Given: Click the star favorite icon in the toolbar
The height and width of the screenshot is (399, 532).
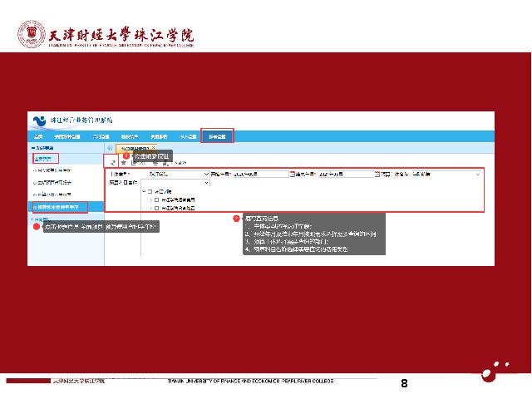Looking at the screenshot, I should click(123, 163).
